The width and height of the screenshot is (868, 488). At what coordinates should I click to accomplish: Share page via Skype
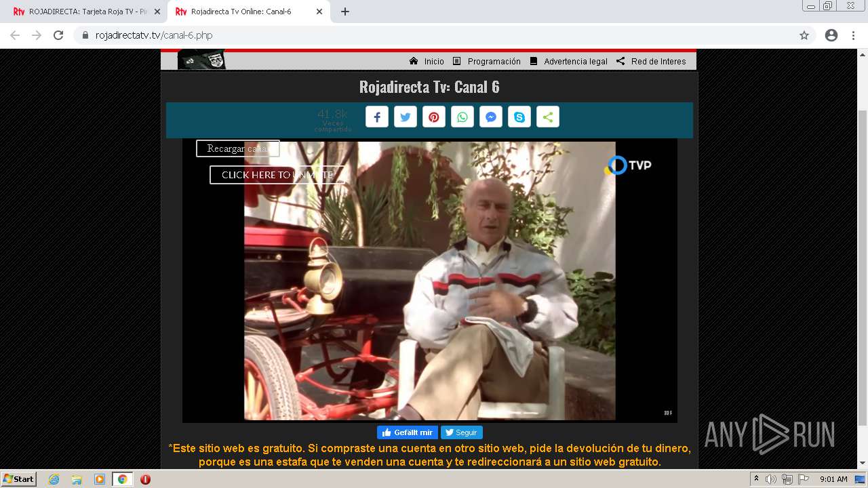coord(519,117)
